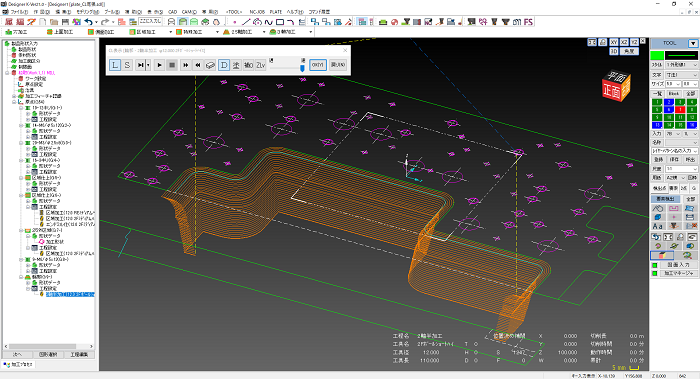The height and width of the screenshot is (379, 700).
Task: Open the 3-axis machining dropdown arrow
Action: coord(310,32)
